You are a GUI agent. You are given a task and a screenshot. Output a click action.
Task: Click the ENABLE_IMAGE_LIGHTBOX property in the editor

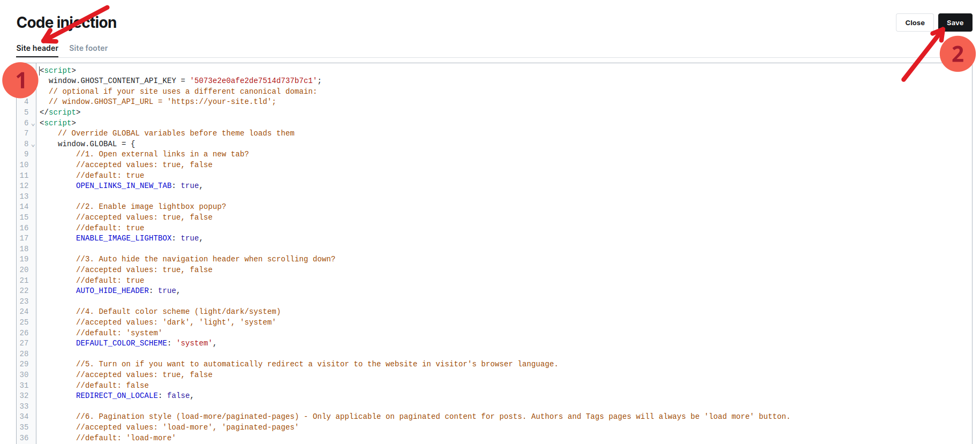[x=123, y=238]
